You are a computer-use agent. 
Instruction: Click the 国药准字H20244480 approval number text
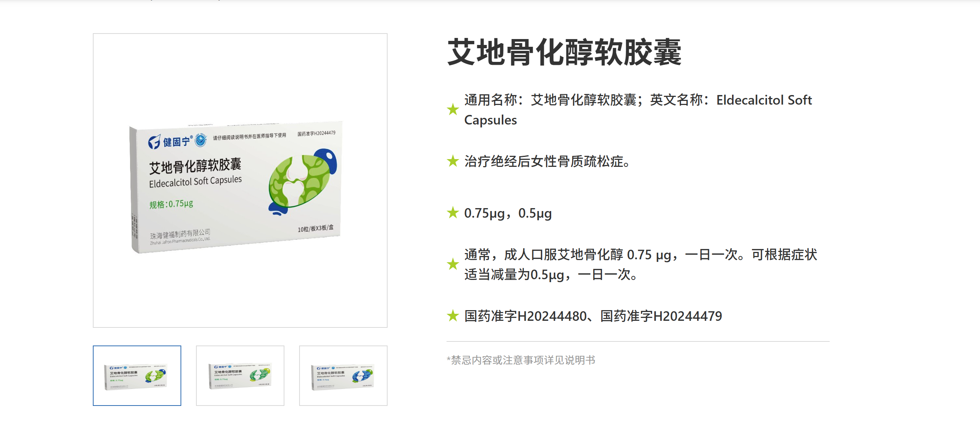pos(525,316)
